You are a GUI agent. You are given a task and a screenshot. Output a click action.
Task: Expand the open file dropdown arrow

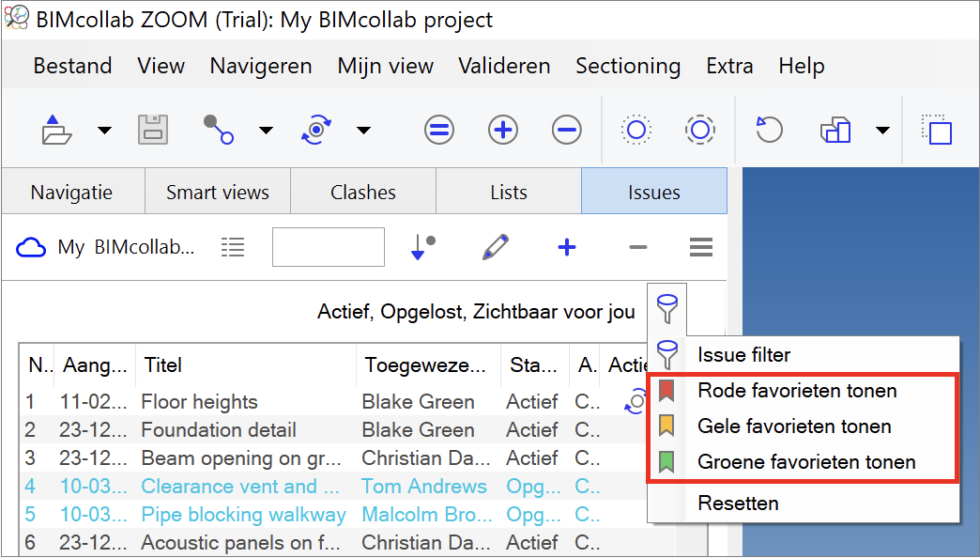click(104, 131)
